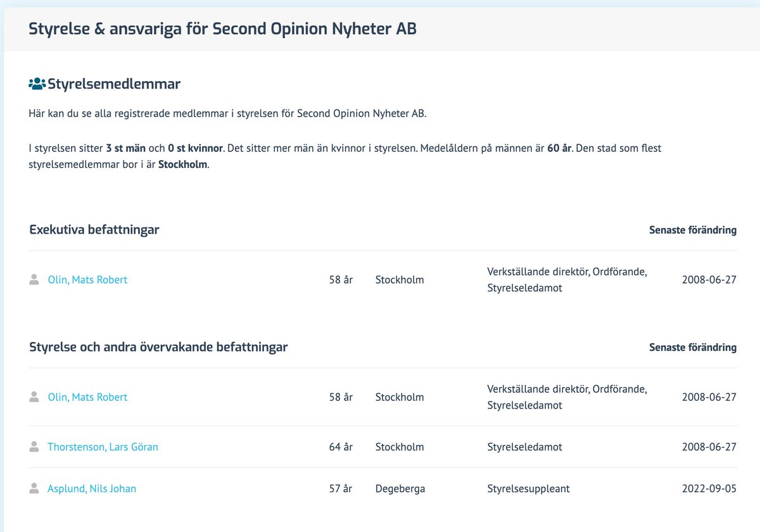Click the age 57 år

pyautogui.click(x=341, y=489)
